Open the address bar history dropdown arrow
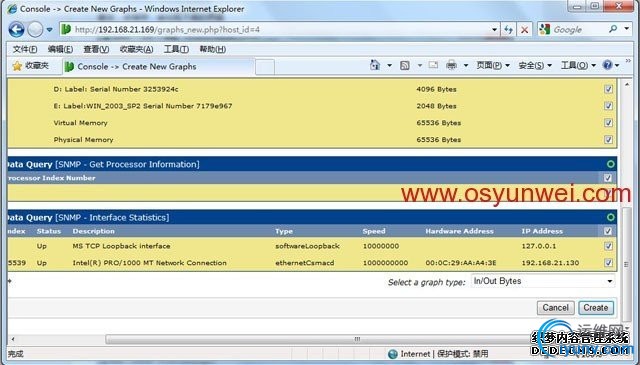The width and height of the screenshot is (640, 365). [x=494, y=29]
